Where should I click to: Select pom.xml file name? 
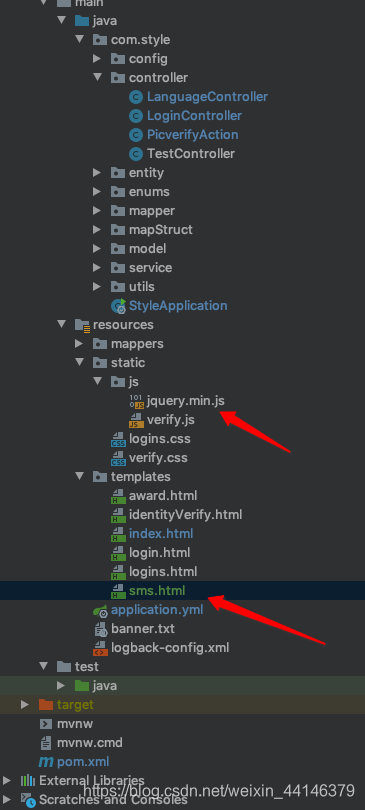83,762
